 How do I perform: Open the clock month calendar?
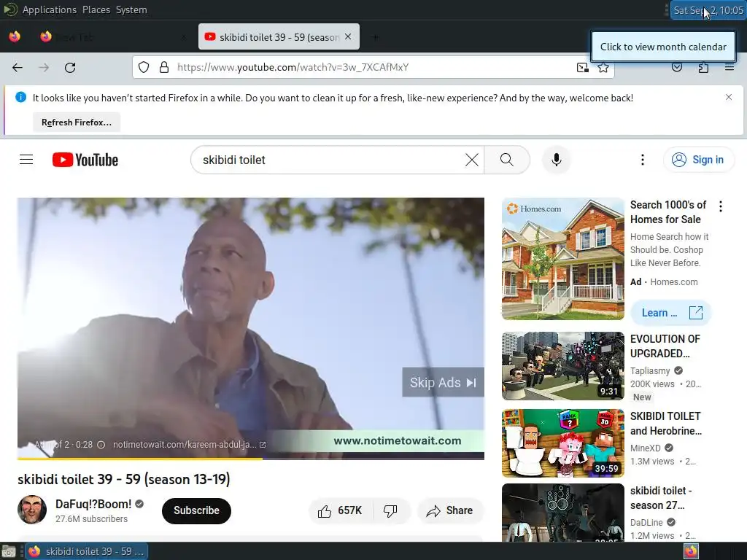[x=708, y=10]
